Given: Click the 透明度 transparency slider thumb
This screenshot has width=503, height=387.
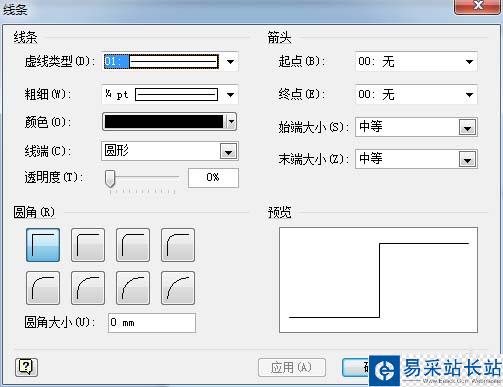Looking at the screenshot, I should click(x=110, y=179).
